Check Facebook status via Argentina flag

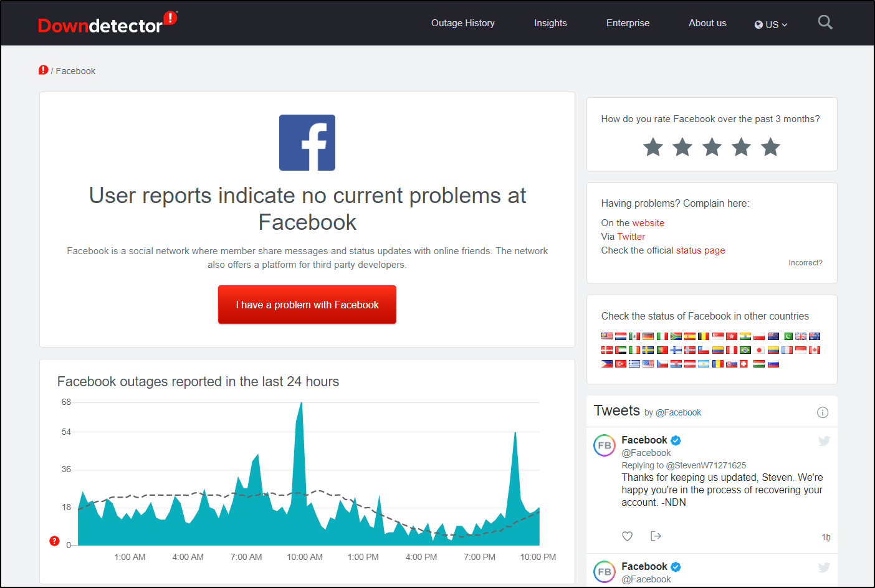pos(704,364)
